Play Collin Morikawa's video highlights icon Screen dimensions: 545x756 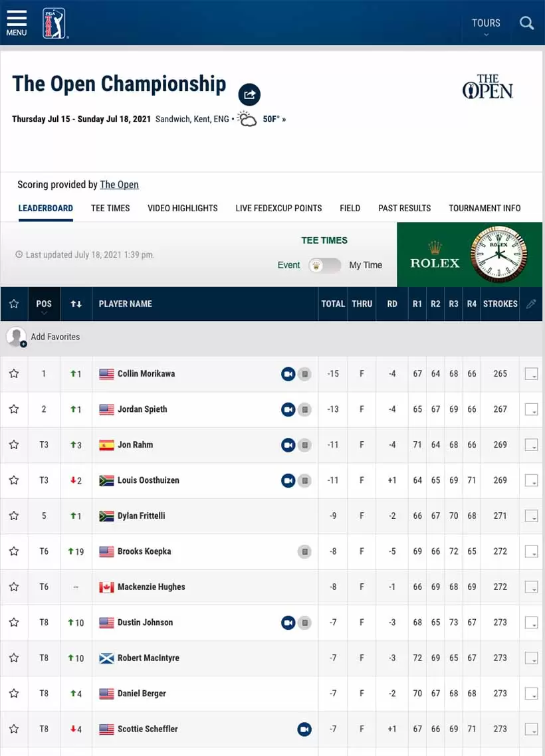click(x=288, y=374)
